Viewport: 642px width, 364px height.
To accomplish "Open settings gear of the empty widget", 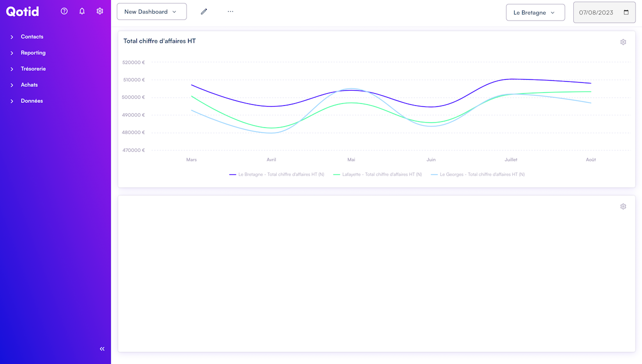I will point(623,207).
